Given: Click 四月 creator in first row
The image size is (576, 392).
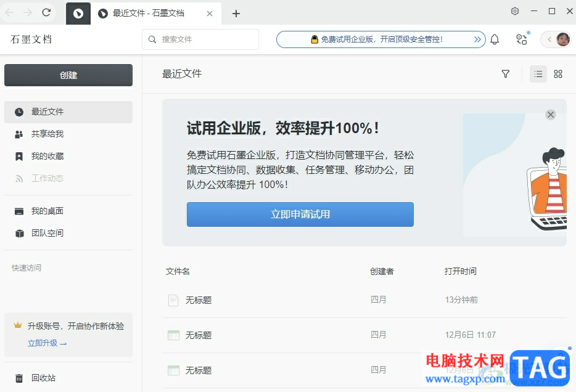Looking at the screenshot, I should pos(378,300).
